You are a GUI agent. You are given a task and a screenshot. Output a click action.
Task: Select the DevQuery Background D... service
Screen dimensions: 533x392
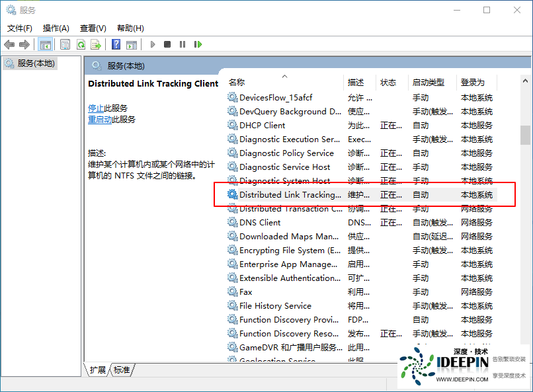[x=362, y=112]
